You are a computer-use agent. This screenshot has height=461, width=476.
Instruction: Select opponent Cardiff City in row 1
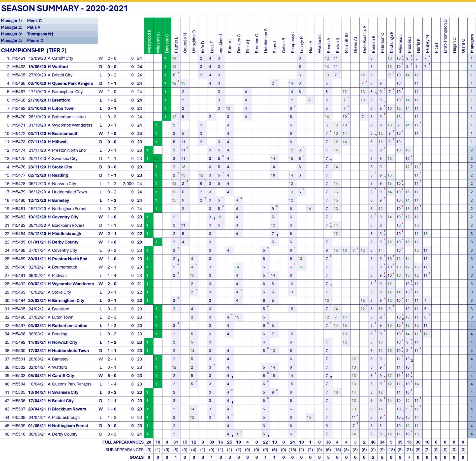63,58
